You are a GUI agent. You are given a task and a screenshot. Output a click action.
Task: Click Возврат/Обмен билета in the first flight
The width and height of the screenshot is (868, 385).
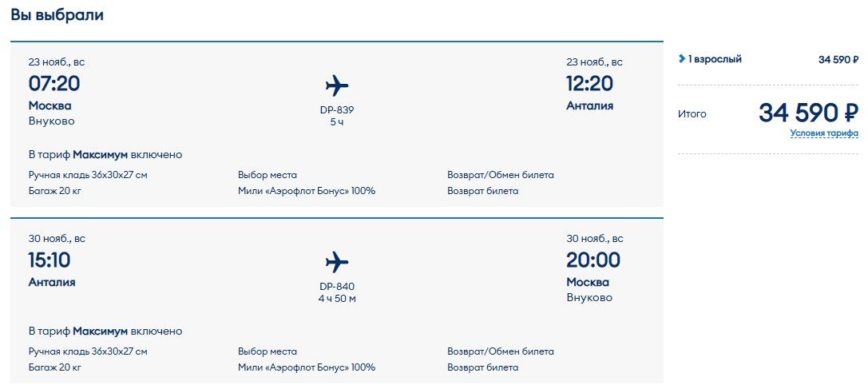click(x=500, y=175)
